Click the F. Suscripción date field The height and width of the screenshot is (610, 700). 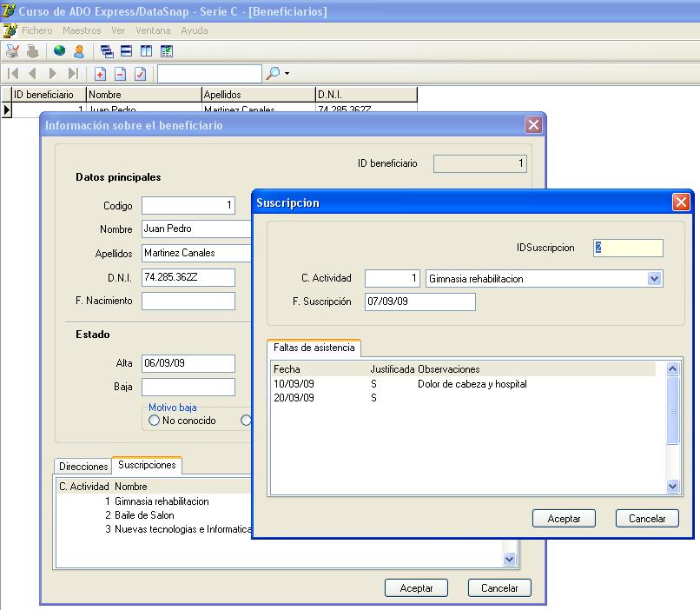pyautogui.click(x=420, y=302)
